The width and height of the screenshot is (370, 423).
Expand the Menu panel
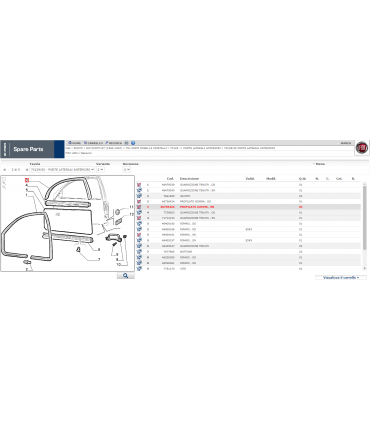click(320, 164)
